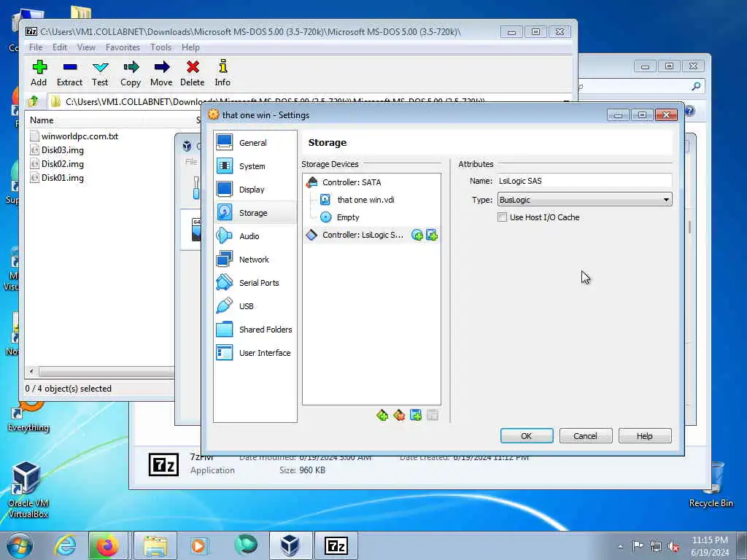Open the Network settings category
Screen dimensions: 747x560
pyautogui.click(x=255, y=260)
